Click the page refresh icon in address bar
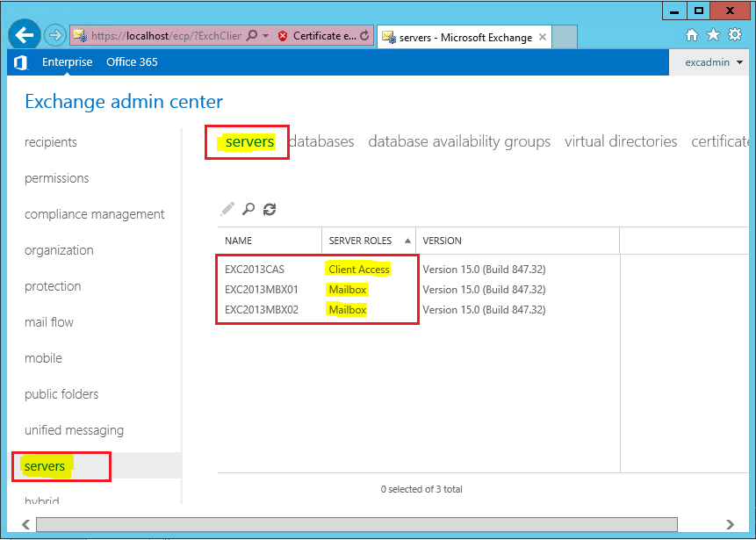The image size is (756, 540). click(x=364, y=36)
